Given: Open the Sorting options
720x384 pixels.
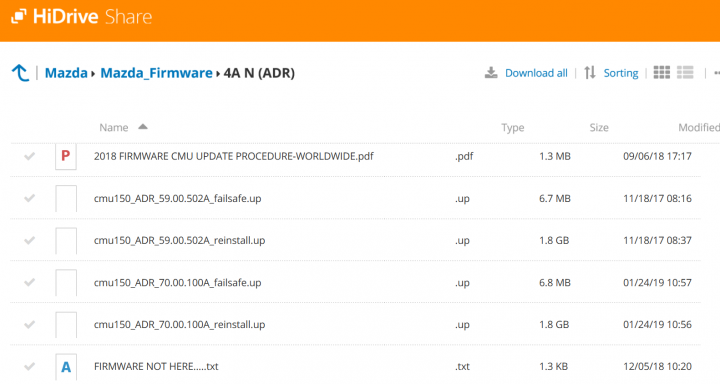Looking at the screenshot, I should coord(620,73).
